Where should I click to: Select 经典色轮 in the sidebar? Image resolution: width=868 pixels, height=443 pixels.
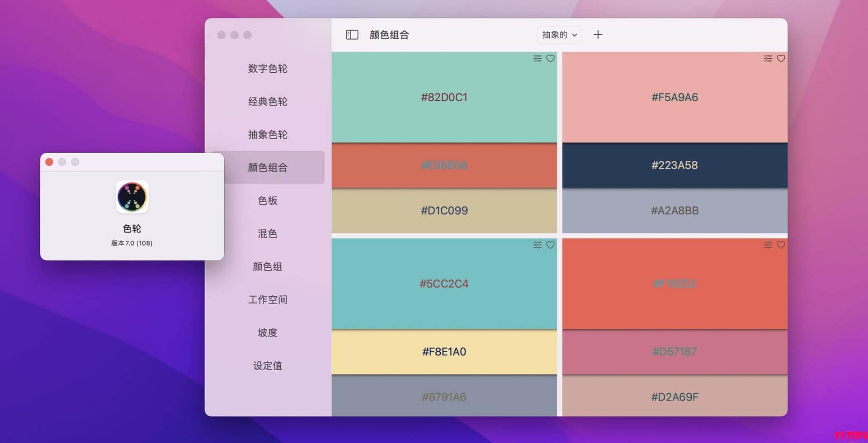pos(267,102)
